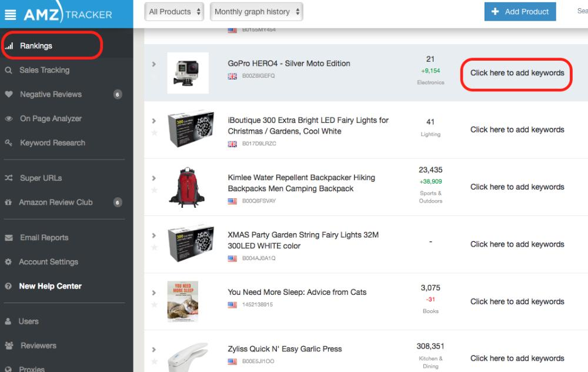The height and width of the screenshot is (372, 588).
Task: Expand the XMAS Party Garden row chevron
Action: [x=153, y=235]
